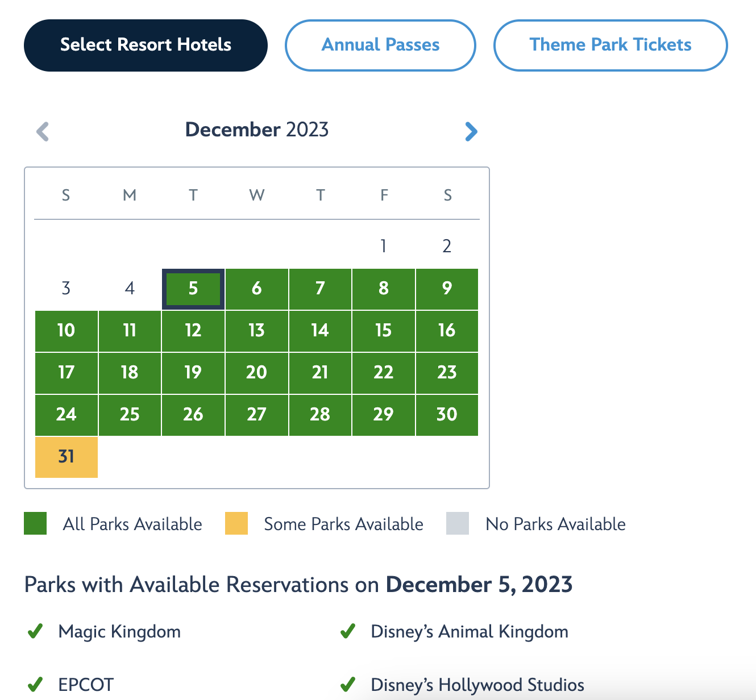
Task: Switch to the Annual Passes tab
Action: [x=380, y=45]
